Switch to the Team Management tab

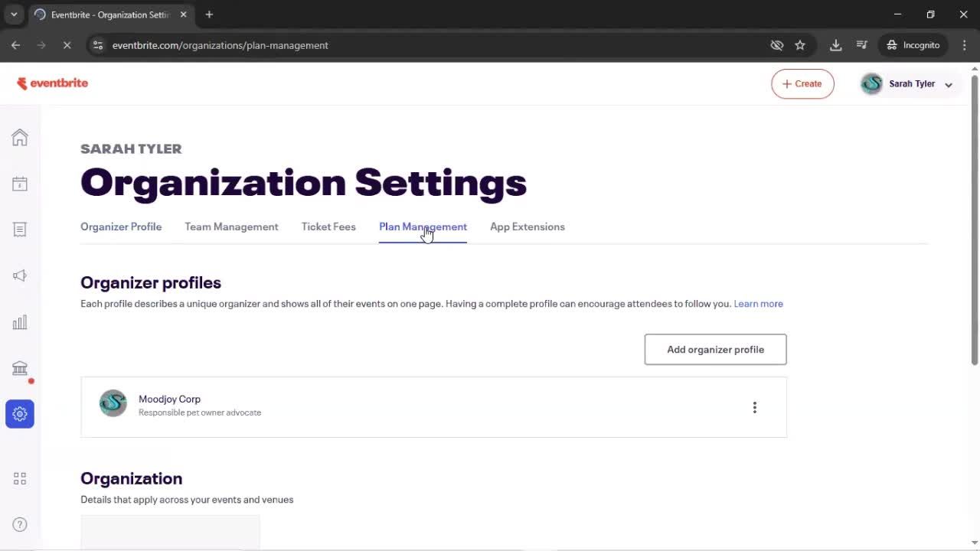pos(231,227)
